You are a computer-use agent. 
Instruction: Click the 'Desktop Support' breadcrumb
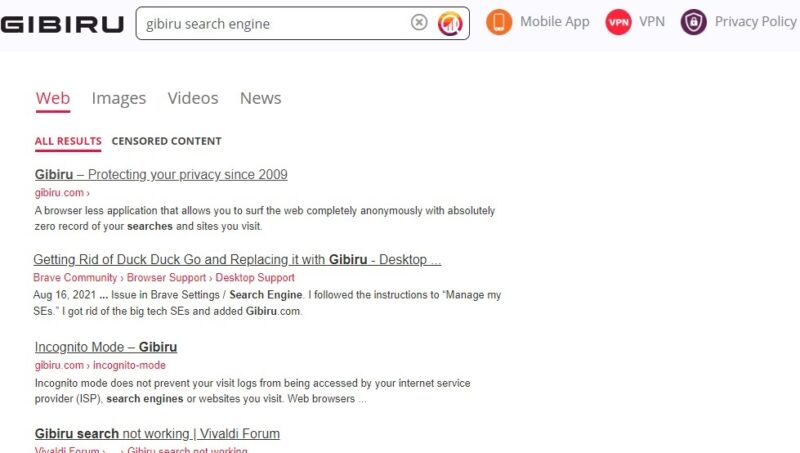pos(255,278)
